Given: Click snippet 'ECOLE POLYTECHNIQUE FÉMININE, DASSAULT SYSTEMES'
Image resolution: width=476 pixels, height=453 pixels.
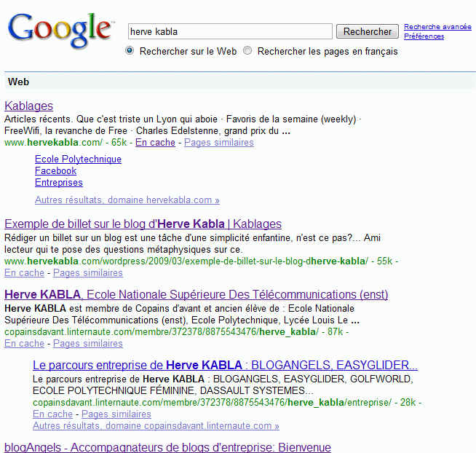Looking at the screenshot, I should 173,390.
